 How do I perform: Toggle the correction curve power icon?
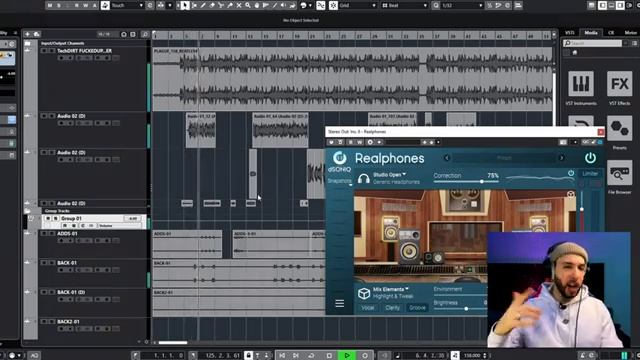click(571, 173)
